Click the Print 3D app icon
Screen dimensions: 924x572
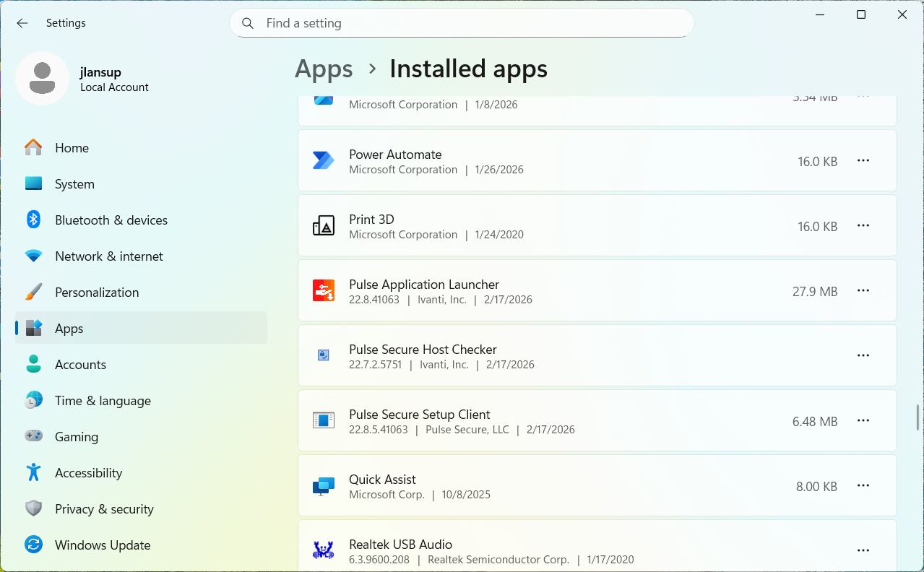[323, 226]
